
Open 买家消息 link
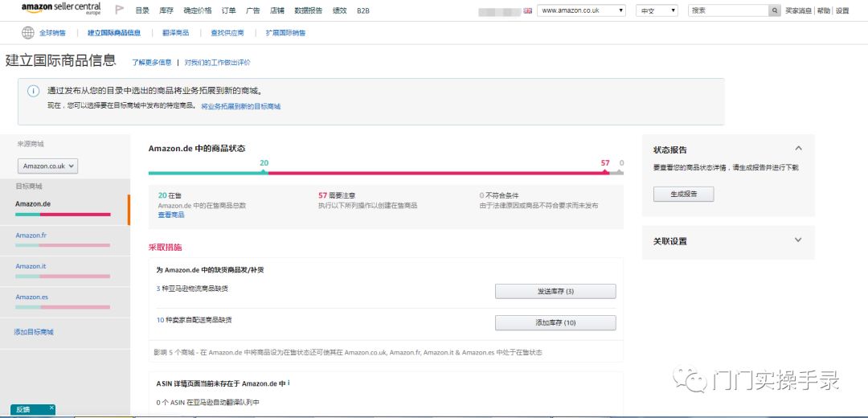[x=799, y=10]
